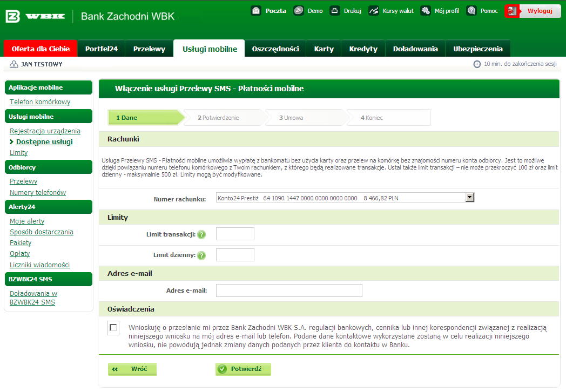This screenshot has height=392, width=566.
Task: Select the Usługi mobilne tab
Action: (x=210, y=49)
